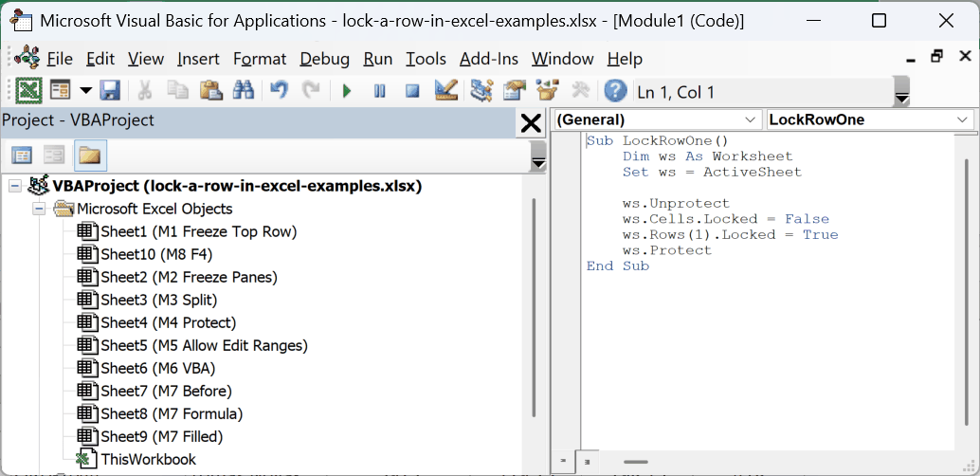Click the Project pane vertical scrollbar
Screen dimensions: 980x476
534,306
